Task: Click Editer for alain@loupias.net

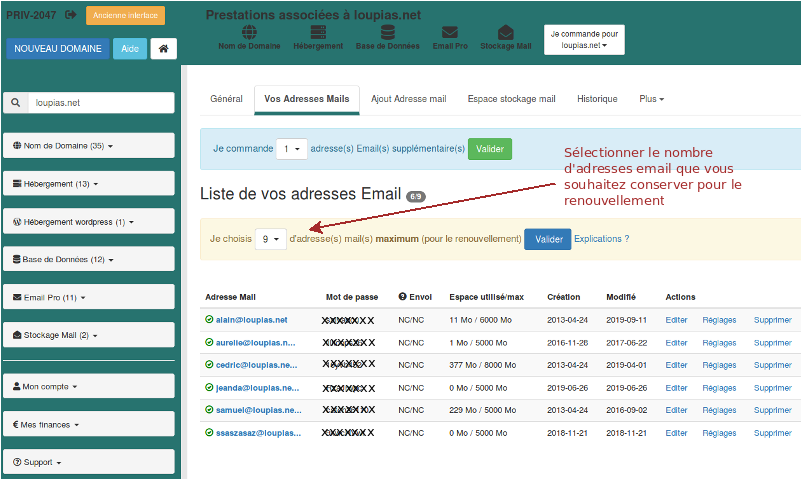Action: coord(676,320)
